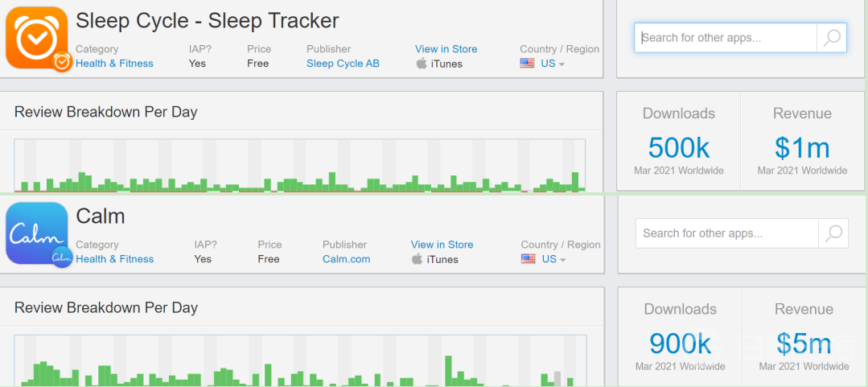Open Calm's View in Store link
The width and height of the screenshot is (868, 387).
click(442, 245)
